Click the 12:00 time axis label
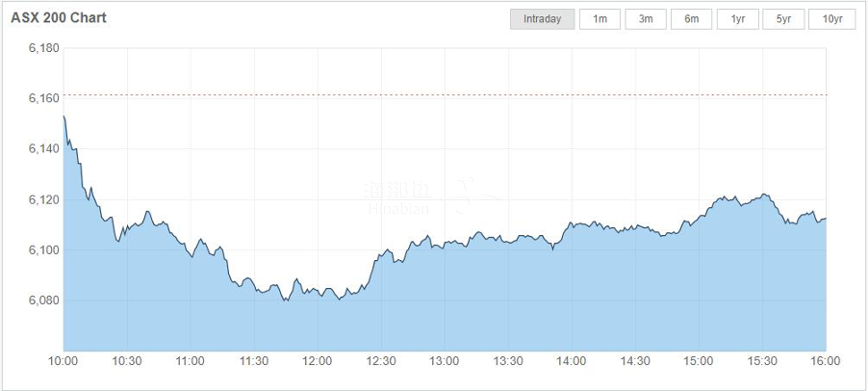Viewport: 868px width, 391px height. click(318, 361)
